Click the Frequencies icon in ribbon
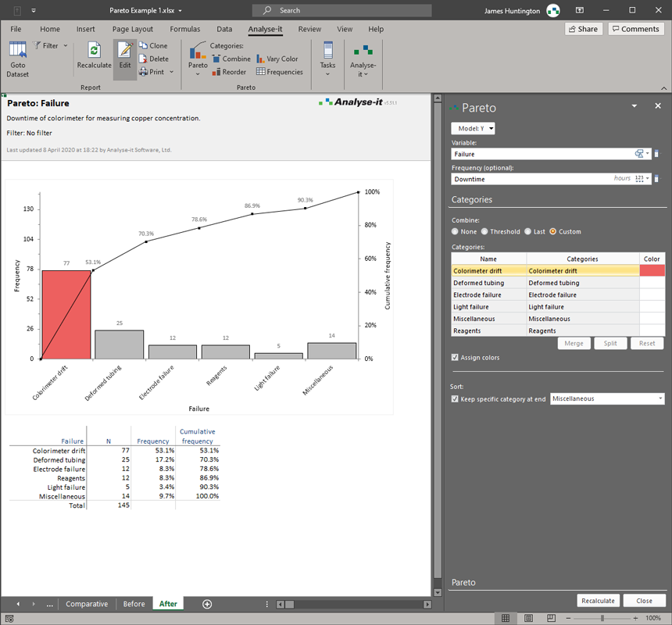This screenshot has height=625, width=672. click(x=261, y=72)
